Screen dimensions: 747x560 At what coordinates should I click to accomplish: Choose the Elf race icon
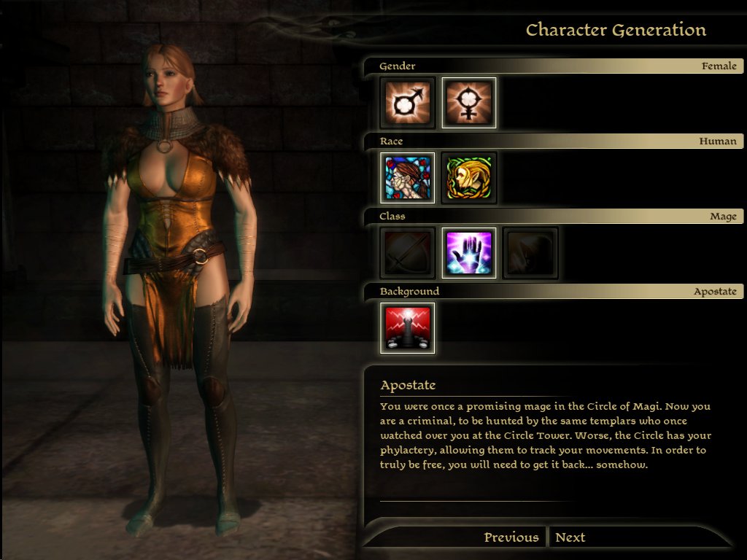(x=469, y=178)
